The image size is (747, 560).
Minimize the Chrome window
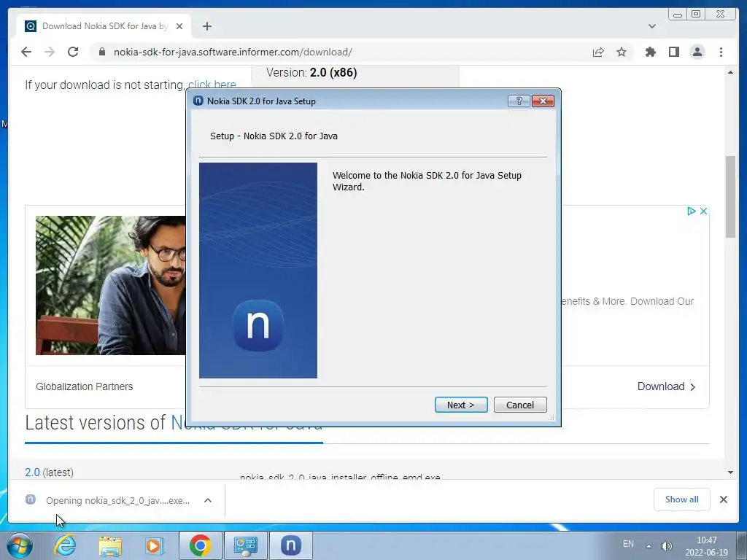pos(678,15)
